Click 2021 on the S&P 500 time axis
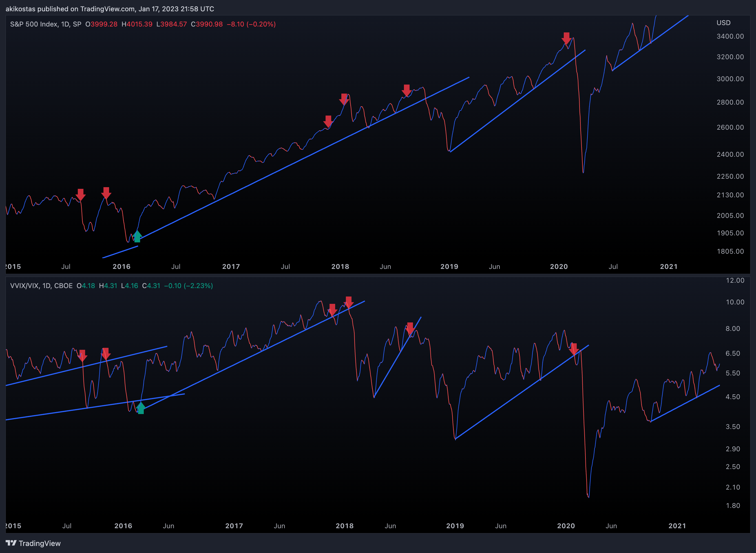Viewport: 756px width, 553px height. click(x=669, y=266)
